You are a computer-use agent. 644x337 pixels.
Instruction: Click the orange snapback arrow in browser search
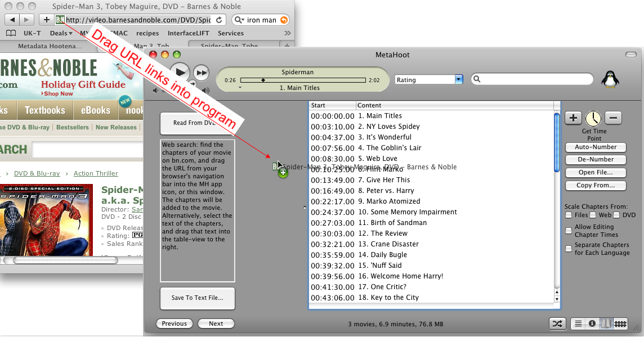pos(284,20)
